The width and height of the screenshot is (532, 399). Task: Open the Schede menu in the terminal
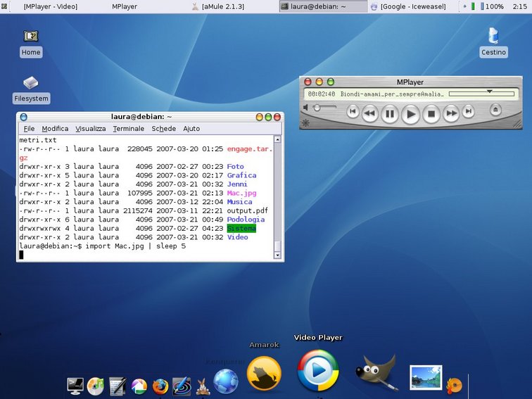pyautogui.click(x=163, y=129)
